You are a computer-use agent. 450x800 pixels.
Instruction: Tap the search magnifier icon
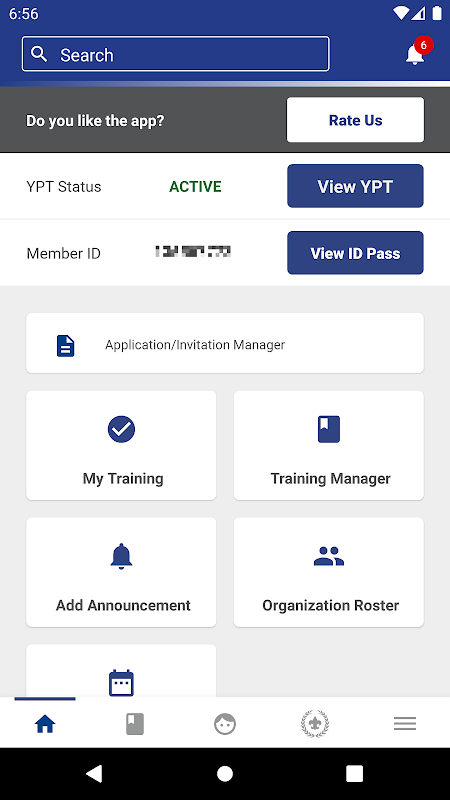tap(39, 54)
